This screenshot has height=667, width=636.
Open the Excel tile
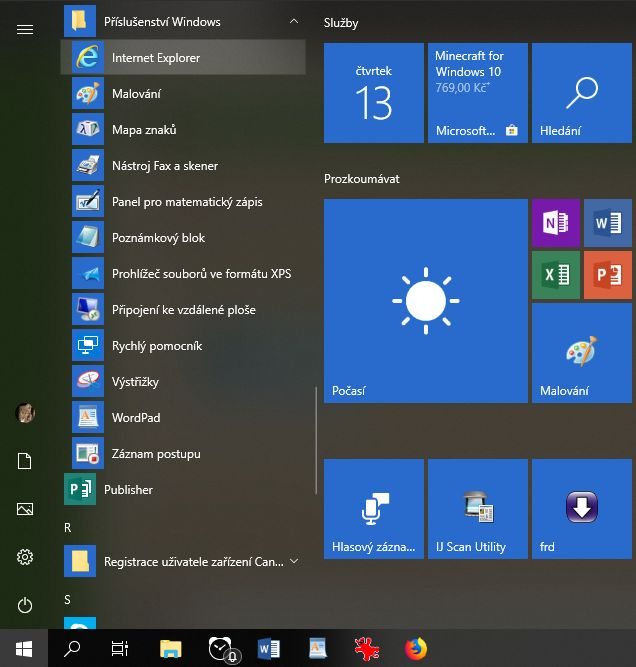click(x=556, y=275)
